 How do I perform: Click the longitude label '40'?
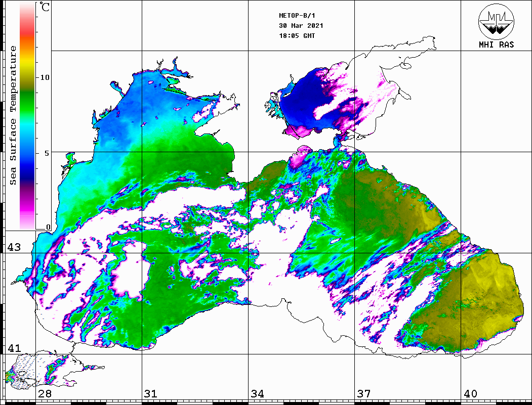click(x=470, y=393)
